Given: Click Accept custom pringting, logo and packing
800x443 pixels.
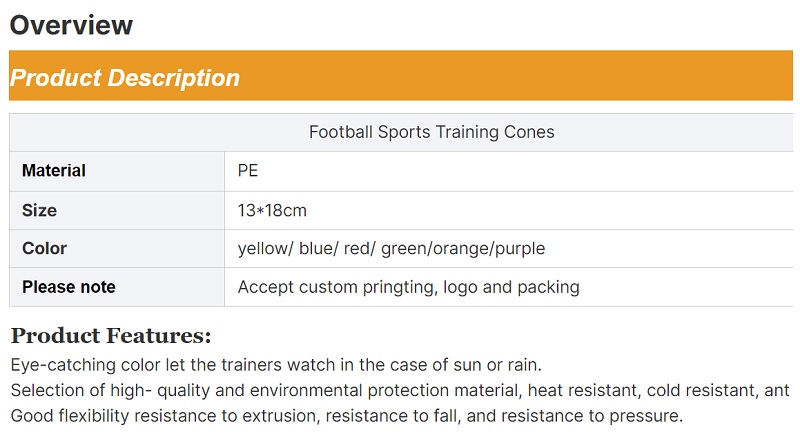Looking at the screenshot, I should click(409, 287).
